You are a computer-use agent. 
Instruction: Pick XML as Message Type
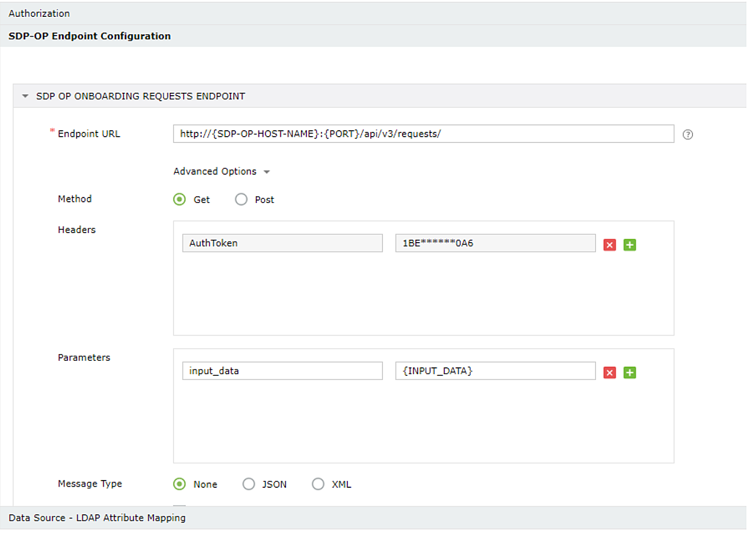318,484
